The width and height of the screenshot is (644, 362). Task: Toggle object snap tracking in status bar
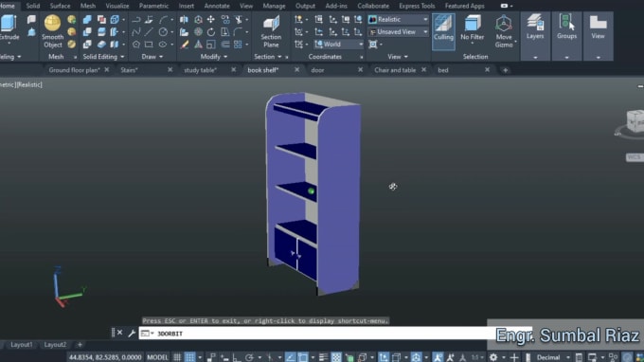pos(290,357)
